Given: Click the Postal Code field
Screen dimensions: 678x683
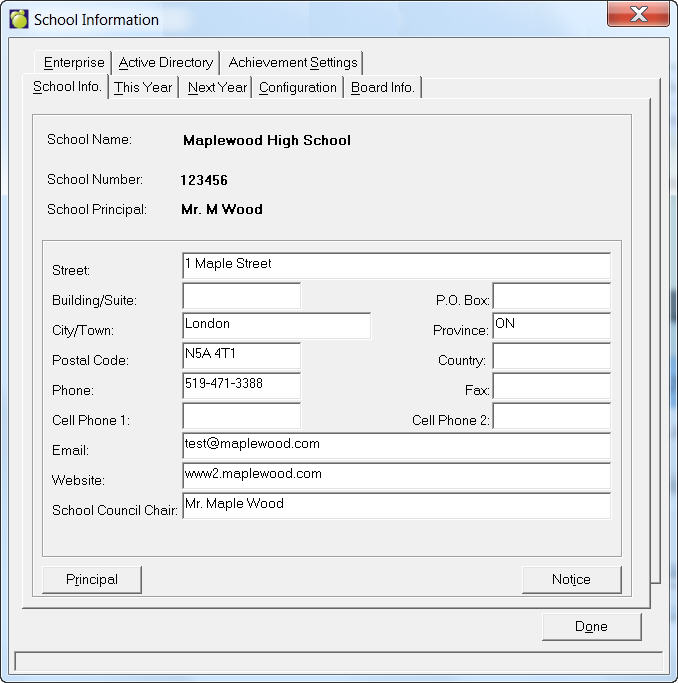Looking at the screenshot, I should (x=241, y=356).
